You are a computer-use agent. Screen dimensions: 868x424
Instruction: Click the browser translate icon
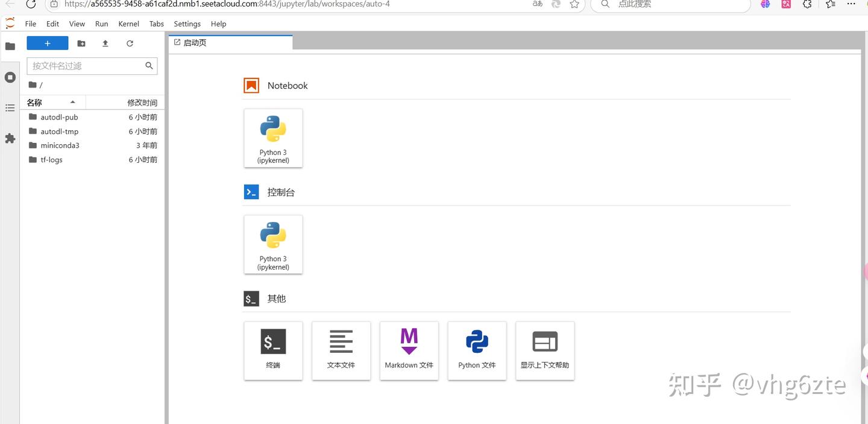538,4
